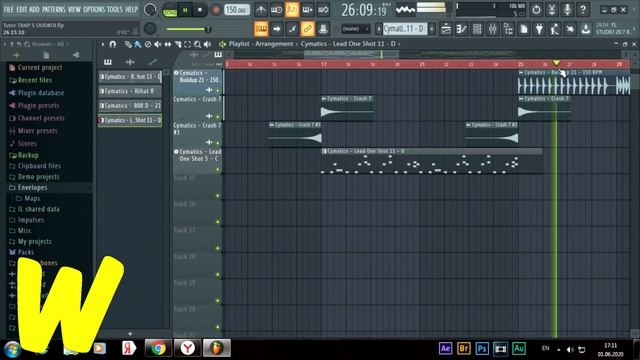640x360 pixels.
Task: Select the Draw (pencil) tool in playlist
Action: pos(128,44)
